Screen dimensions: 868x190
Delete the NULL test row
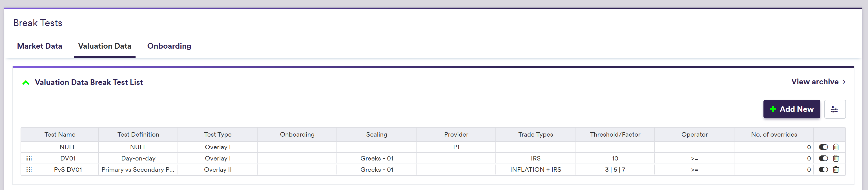coord(836,147)
